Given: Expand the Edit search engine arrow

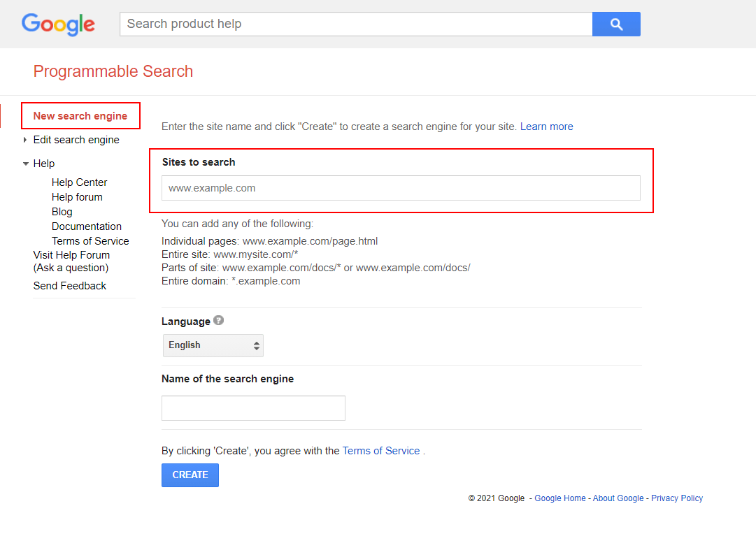Looking at the screenshot, I should pyautogui.click(x=25, y=140).
